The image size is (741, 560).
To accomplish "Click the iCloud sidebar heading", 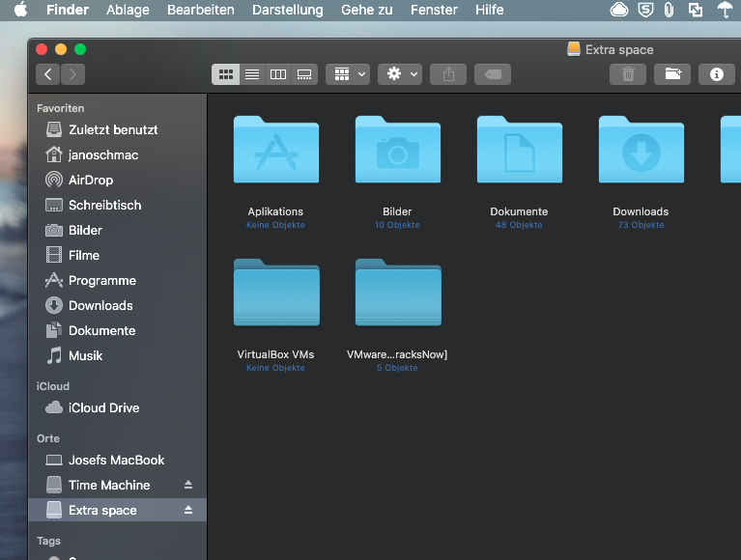I will point(53,386).
